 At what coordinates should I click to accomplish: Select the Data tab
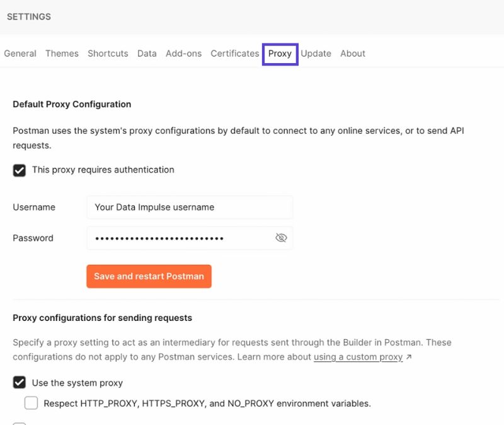(147, 54)
